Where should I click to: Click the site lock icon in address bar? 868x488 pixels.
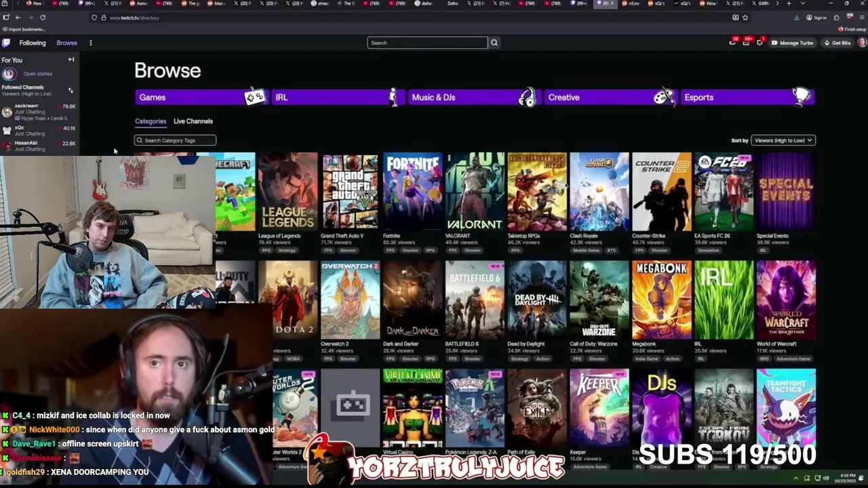click(x=103, y=18)
